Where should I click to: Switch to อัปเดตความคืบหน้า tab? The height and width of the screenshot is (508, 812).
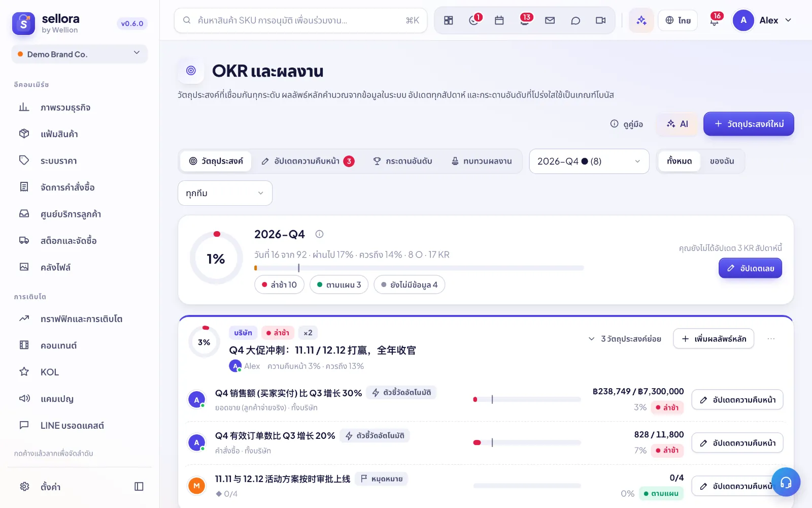click(308, 161)
